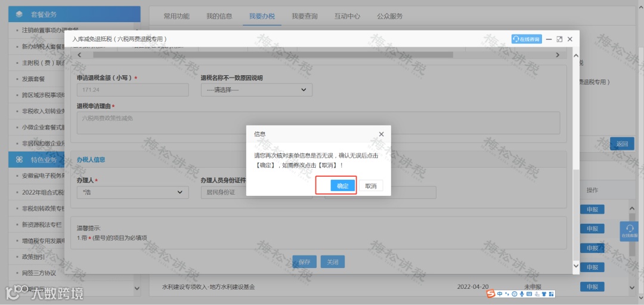The width and height of the screenshot is (644, 305).
Task: Open 在线咨询 in the refund window
Action: (x=527, y=39)
